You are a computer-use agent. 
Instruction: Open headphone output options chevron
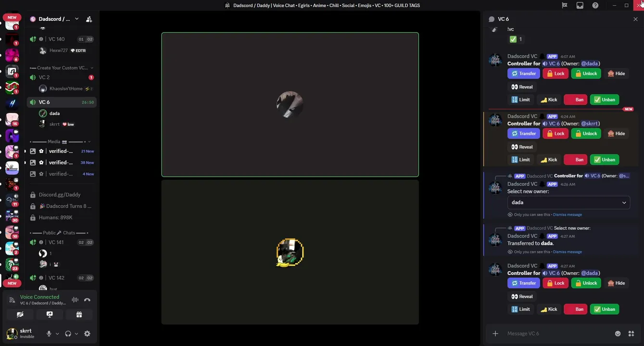[x=76, y=334]
